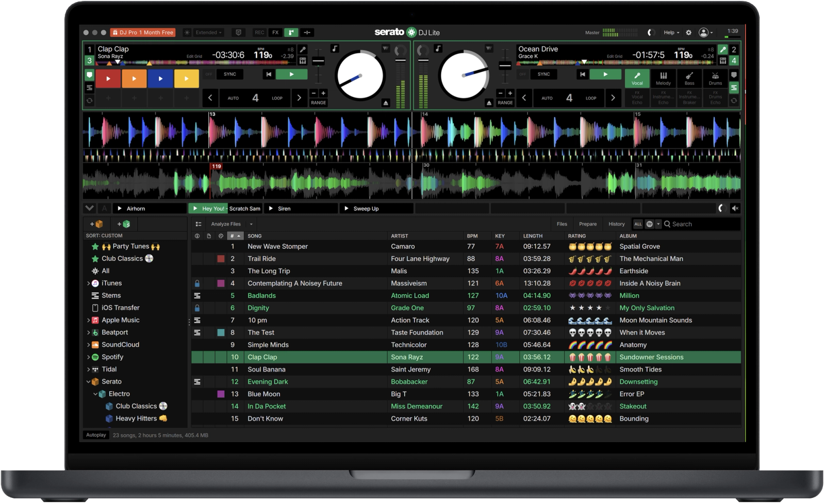Open the Files tab
The image size is (825, 504).
562,224
